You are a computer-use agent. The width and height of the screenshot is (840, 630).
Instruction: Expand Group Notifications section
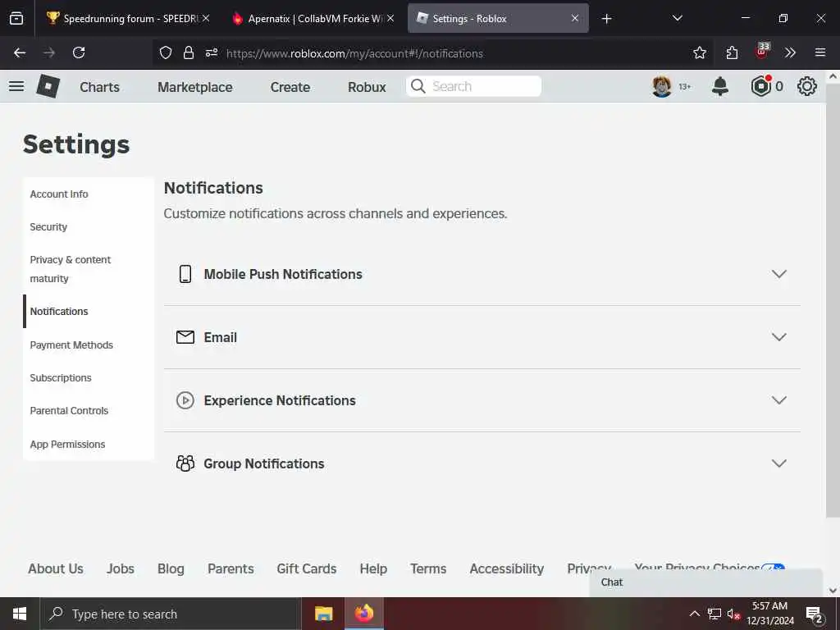pos(779,463)
